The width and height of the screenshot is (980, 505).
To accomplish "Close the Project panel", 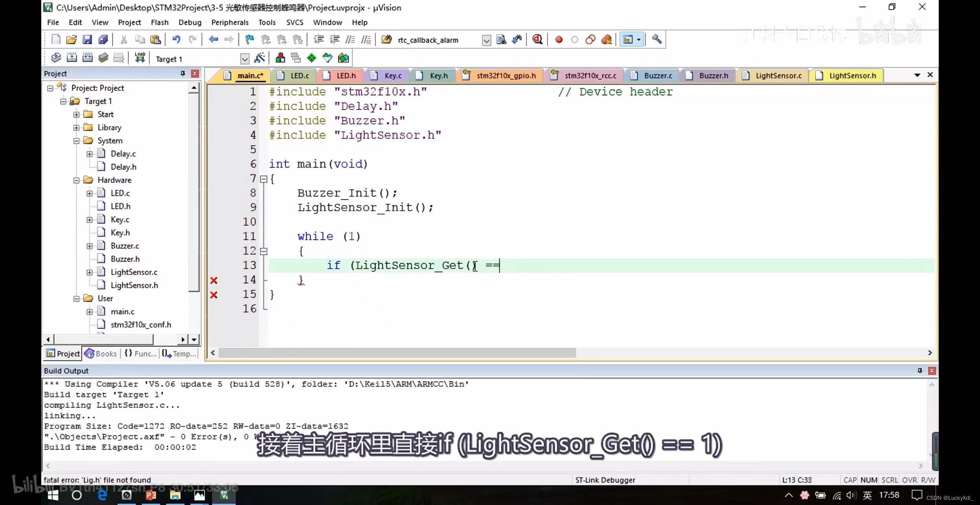I will click(195, 74).
